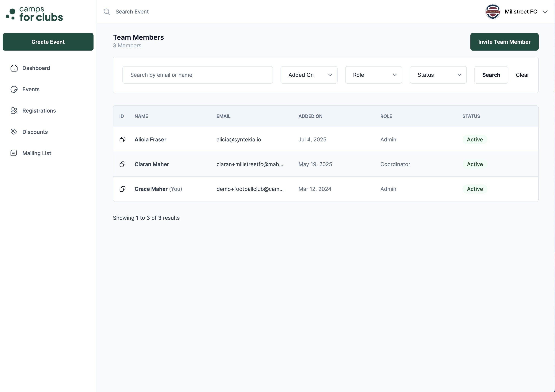
Task: Click the Registrations people icon
Action: [14, 111]
